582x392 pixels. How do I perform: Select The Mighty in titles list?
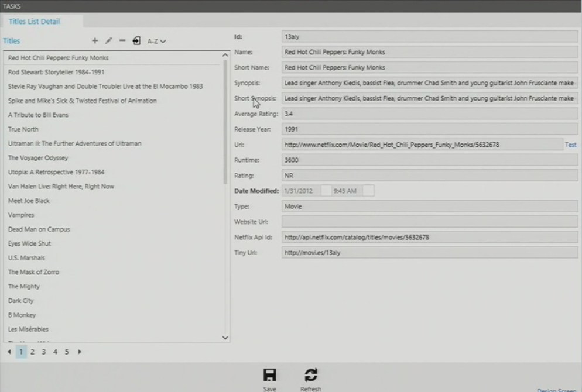coord(113,286)
